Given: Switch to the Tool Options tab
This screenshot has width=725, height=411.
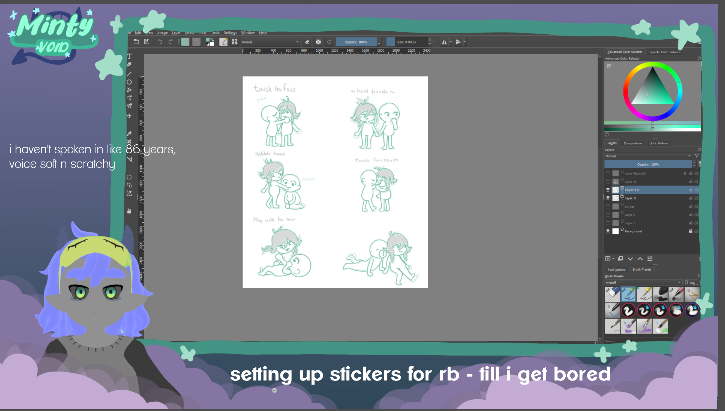Looking at the screenshot, I should click(x=616, y=270).
